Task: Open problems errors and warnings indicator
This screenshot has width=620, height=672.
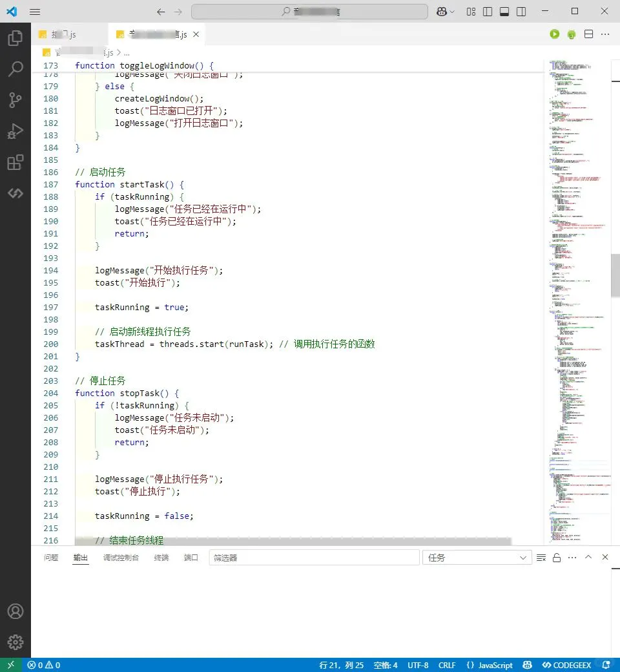Action: point(44,665)
